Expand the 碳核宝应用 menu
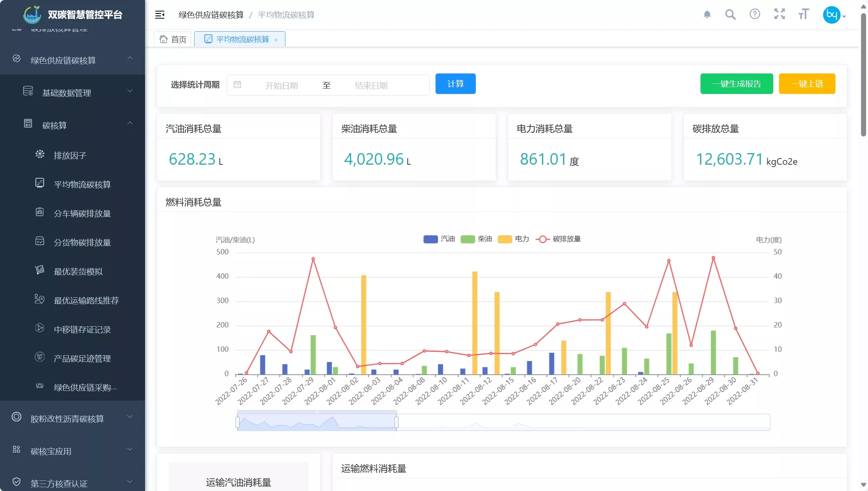The height and width of the screenshot is (491, 868). (x=130, y=449)
